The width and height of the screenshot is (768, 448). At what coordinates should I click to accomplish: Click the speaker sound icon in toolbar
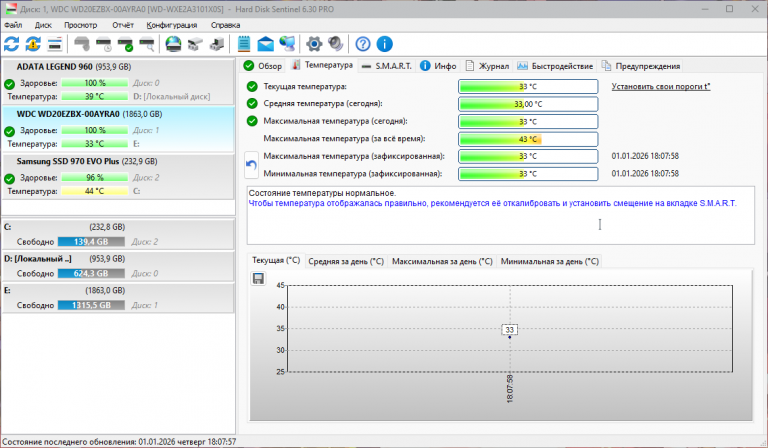click(x=336, y=44)
